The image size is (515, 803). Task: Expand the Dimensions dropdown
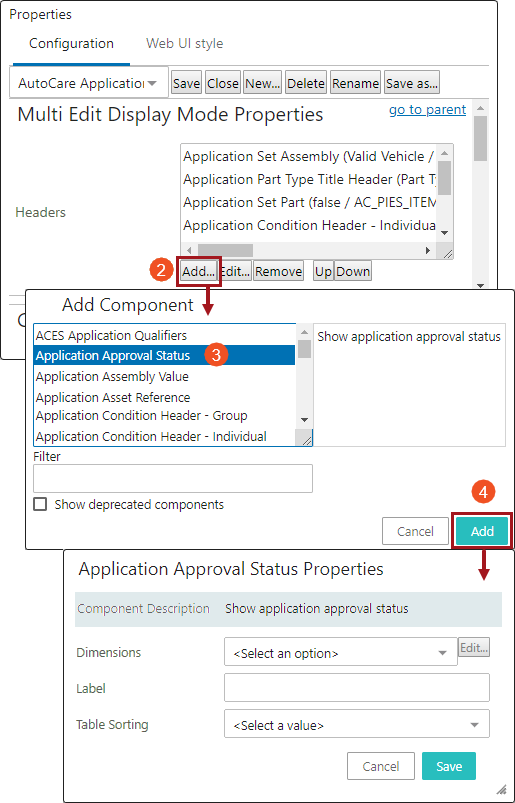[340, 653]
